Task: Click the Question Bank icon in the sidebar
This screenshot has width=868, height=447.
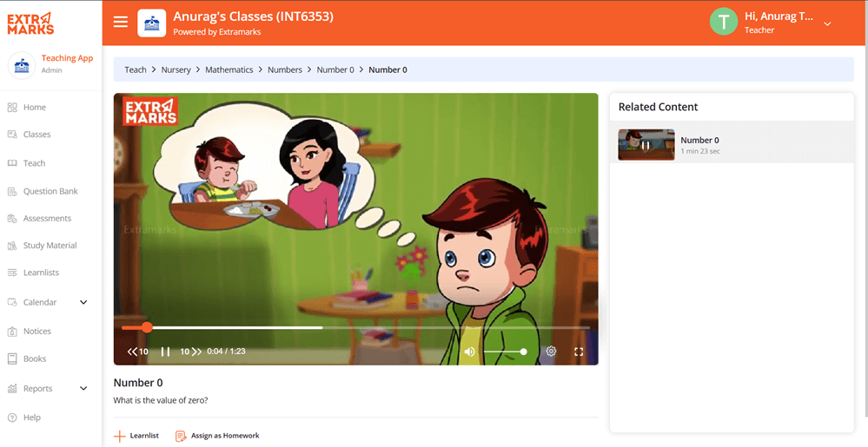Action: [12, 192]
